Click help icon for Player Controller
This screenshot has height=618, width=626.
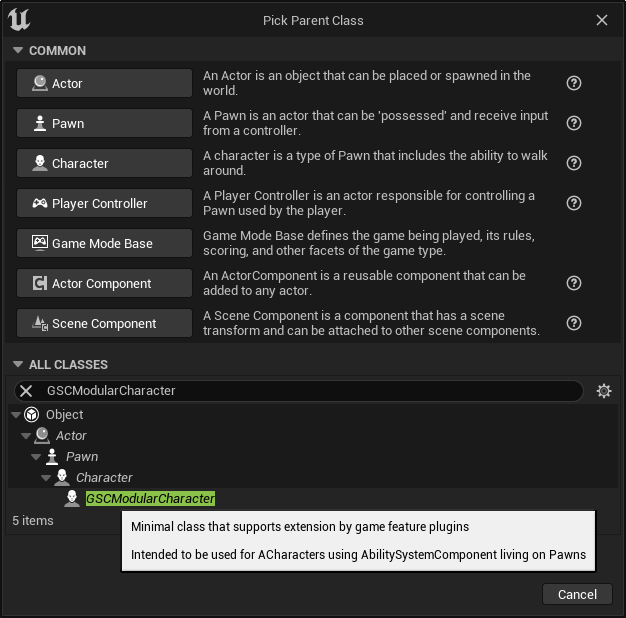click(x=574, y=203)
